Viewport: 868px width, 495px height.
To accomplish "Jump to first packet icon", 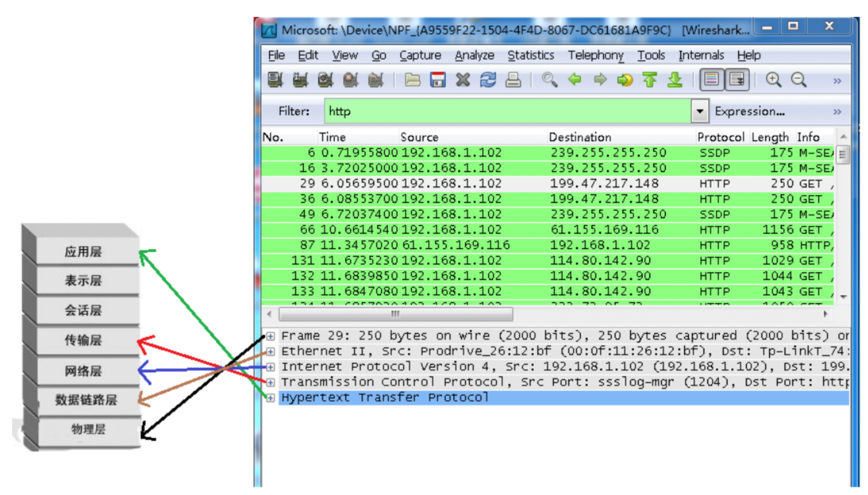I will click(x=650, y=80).
